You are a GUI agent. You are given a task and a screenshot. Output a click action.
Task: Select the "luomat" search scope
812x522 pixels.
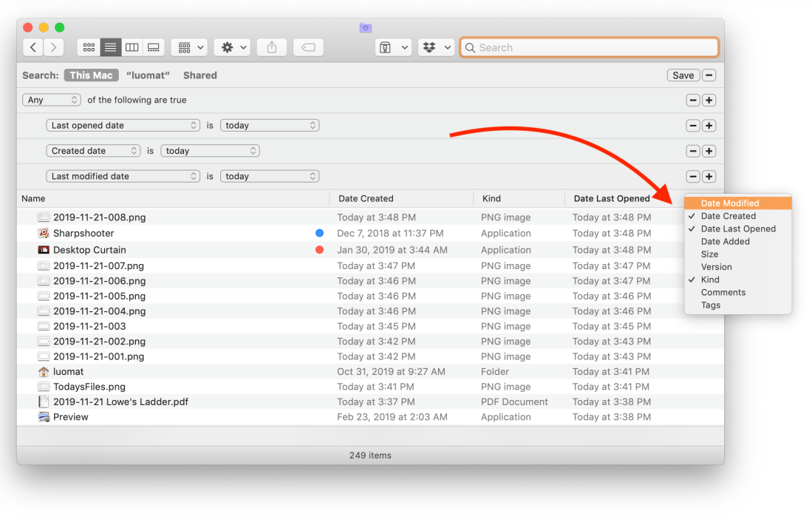(x=148, y=75)
